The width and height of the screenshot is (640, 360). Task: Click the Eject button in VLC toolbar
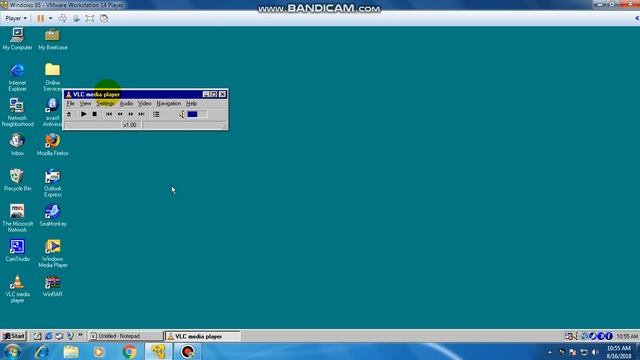pyautogui.click(x=69, y=114)
